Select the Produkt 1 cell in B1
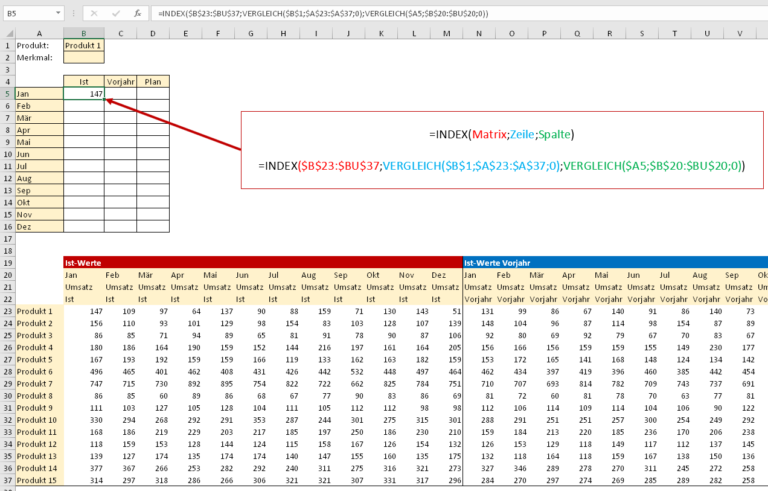The image size is (768, 491). (83, 46)
